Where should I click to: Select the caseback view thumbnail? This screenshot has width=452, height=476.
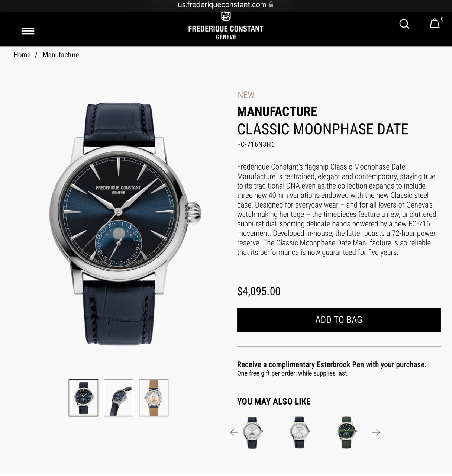pyautogui.click(x=154, y=398)
